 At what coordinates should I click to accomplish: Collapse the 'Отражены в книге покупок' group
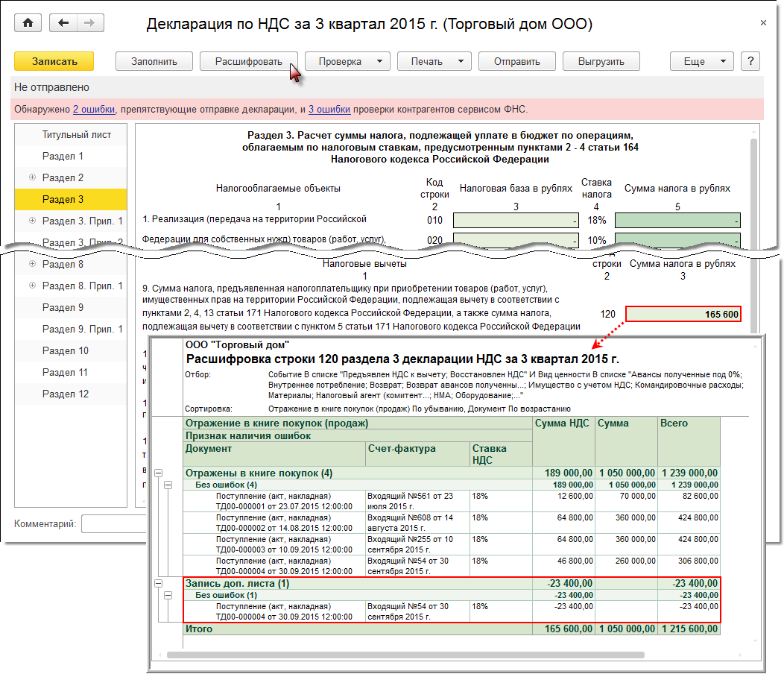point(158,473)
